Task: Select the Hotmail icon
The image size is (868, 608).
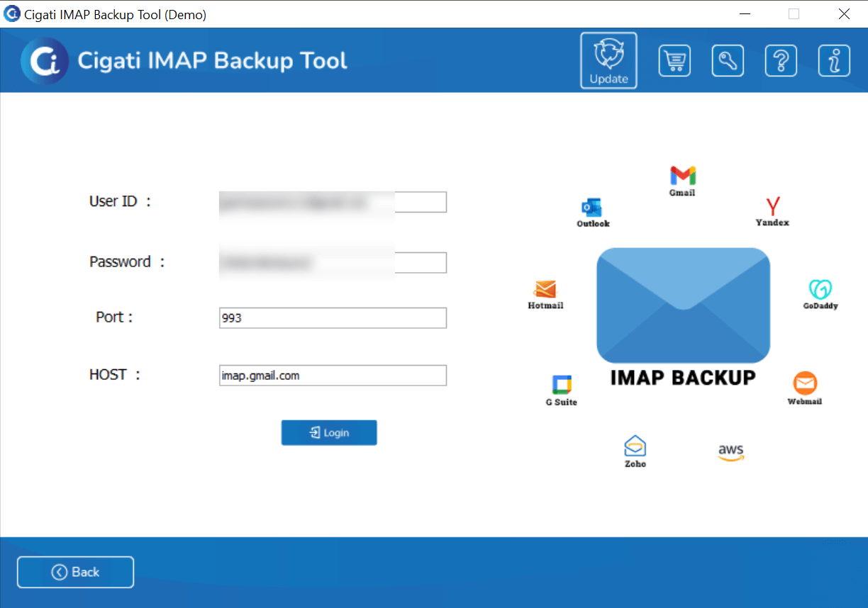Action: 545,295
